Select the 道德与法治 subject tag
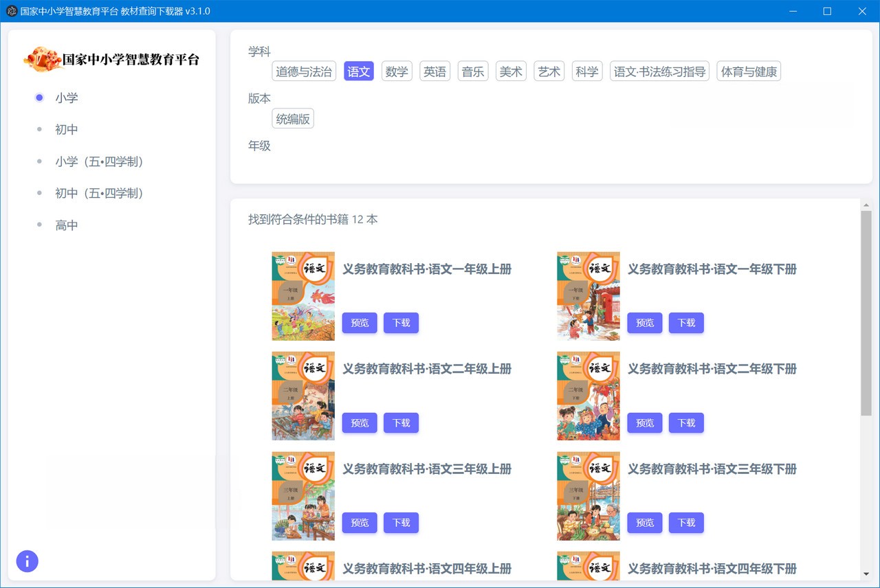The image size is (880, 588). coord(304,71)
